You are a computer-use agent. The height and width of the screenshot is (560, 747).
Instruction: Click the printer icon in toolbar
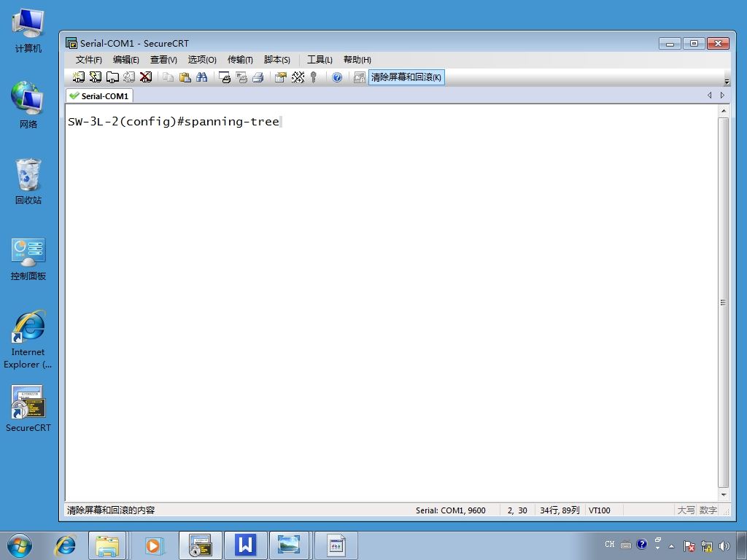click(x=258, y=77)
